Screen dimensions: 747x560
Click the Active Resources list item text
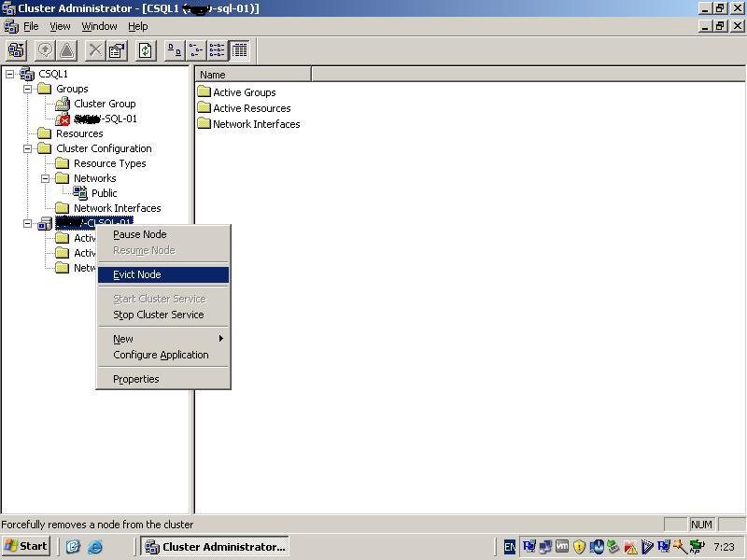(x=251, y=108)
